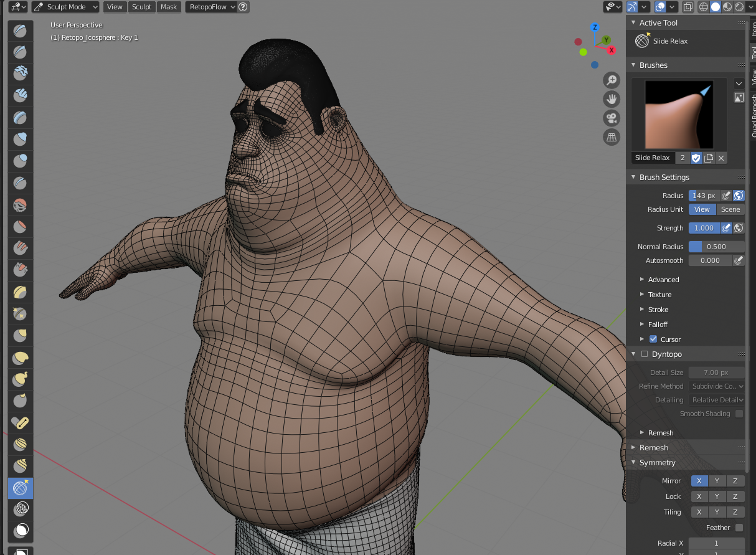Select the Smooth brush tool
Viewport: 756px width, 555px height.
(x=21, y=205)
